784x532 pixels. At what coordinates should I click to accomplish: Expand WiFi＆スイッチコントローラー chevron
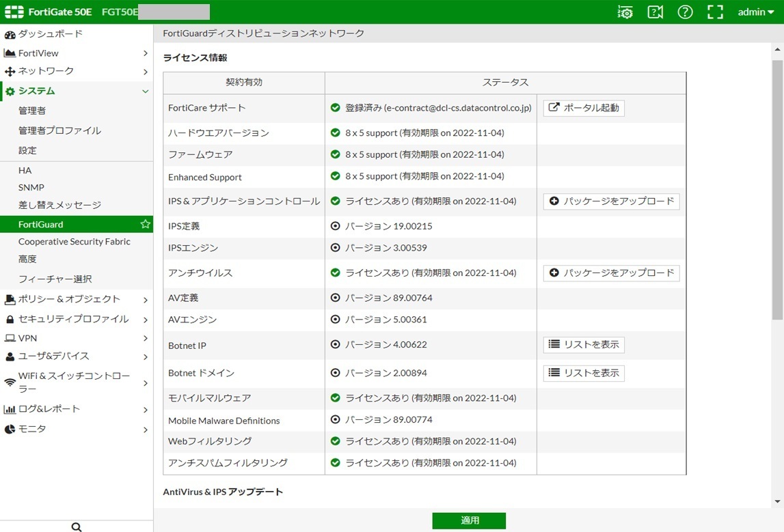click(x=145, y=383)
